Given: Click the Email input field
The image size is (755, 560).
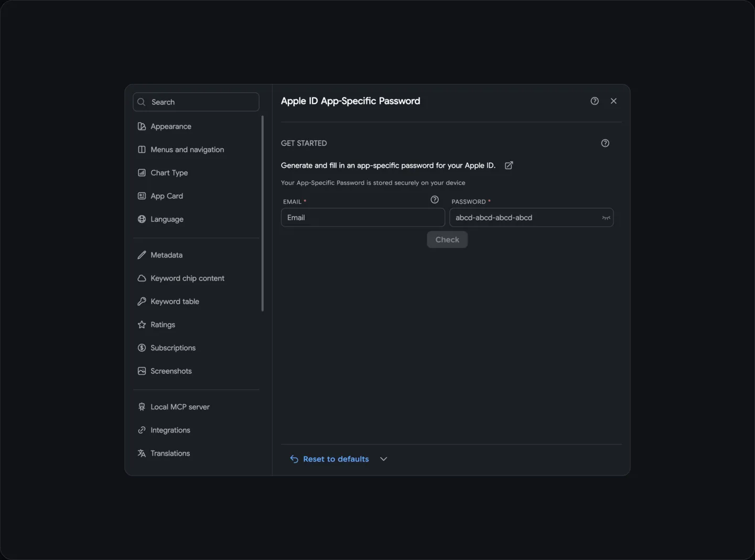Looking at the screenshot, I should click(x=363, y=218).
